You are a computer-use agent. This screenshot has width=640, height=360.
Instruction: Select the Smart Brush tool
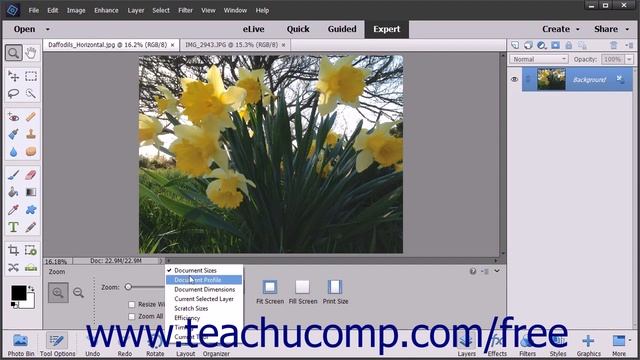[x=13, y=134]
